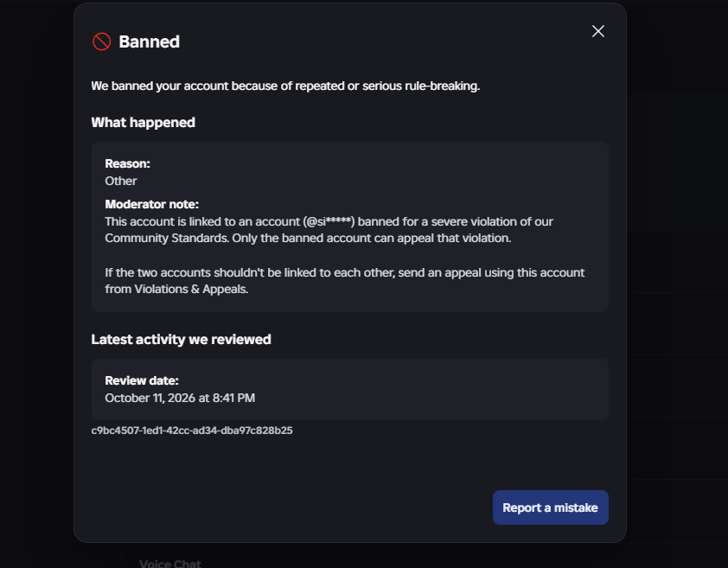Image resolution: width=728 pixels, height=568 pixels.
Task: Click the What happened heading
Action: coord(143,123)
